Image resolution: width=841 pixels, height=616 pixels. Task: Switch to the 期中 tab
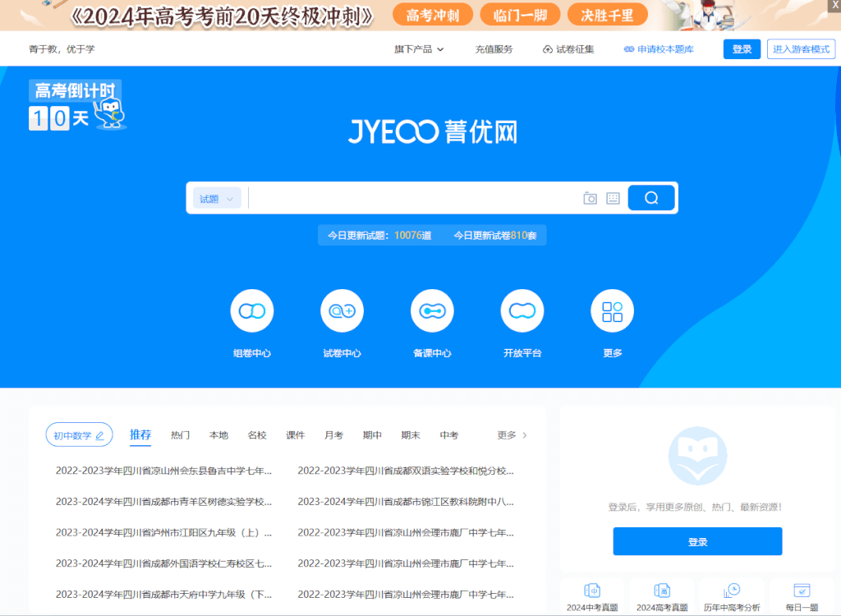(x=372, y=435)
